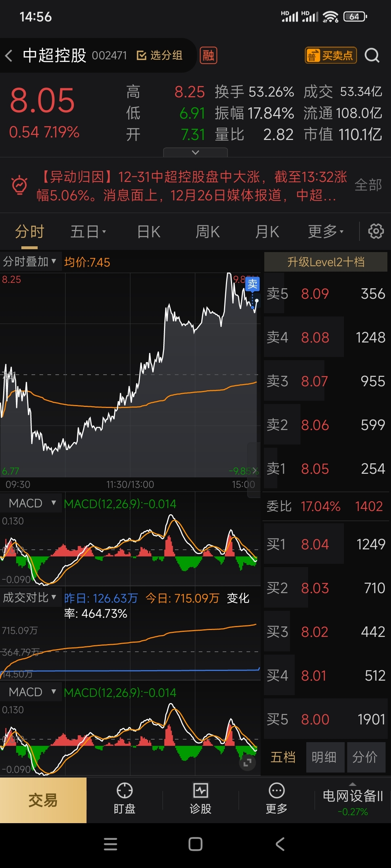The image size is (391, 868).
Task: Collapse order book with side arrow handle
Action: tap(255, 470)
